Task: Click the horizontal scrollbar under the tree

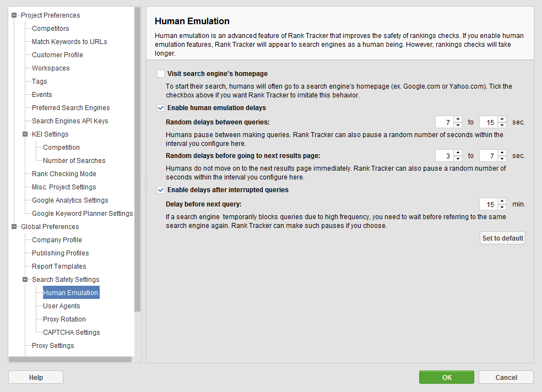Action: [70, 360]
